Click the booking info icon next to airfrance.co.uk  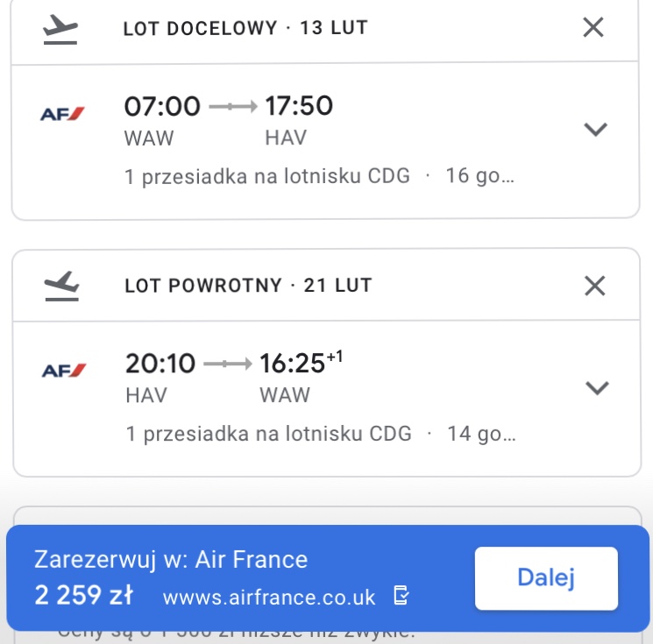tap(401, 595)
